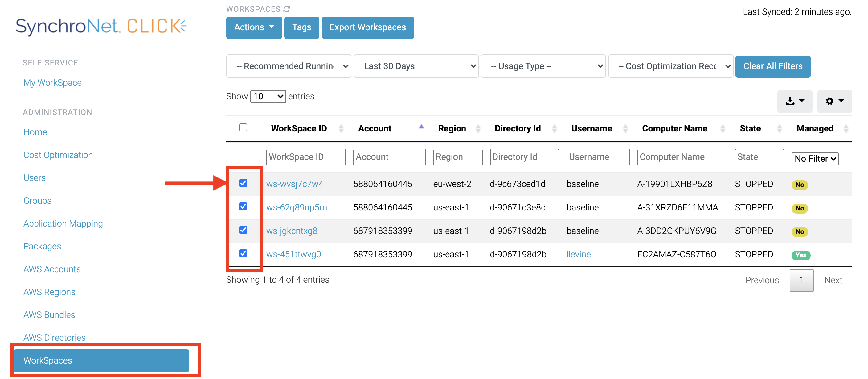The image size is (868, 379).
Task: Click the Next pagination button
Action: 833,281
